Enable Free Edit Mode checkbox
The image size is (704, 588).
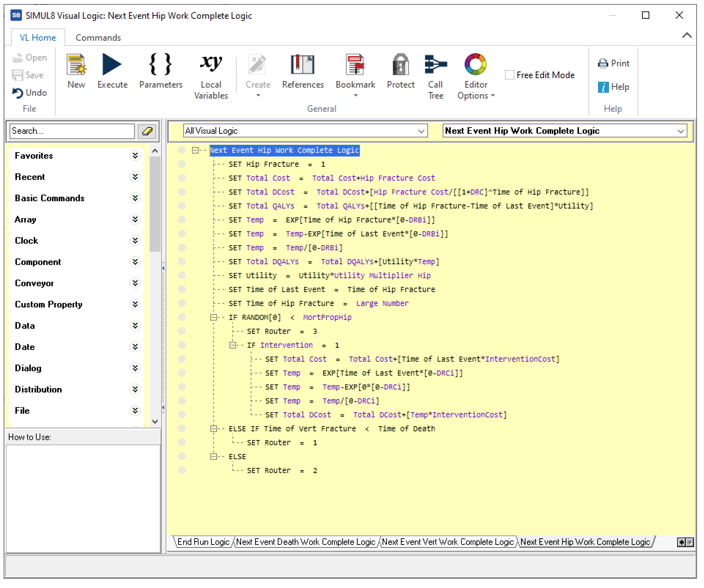(510, 75)
